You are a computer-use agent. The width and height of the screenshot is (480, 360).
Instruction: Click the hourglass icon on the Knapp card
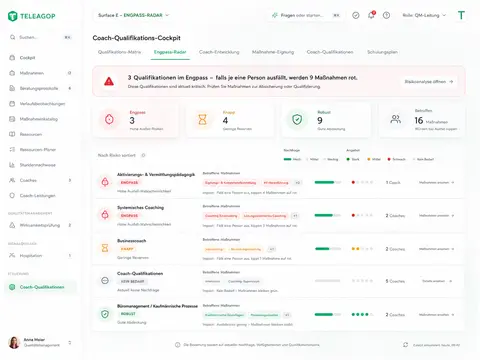(x=202, y=119)
